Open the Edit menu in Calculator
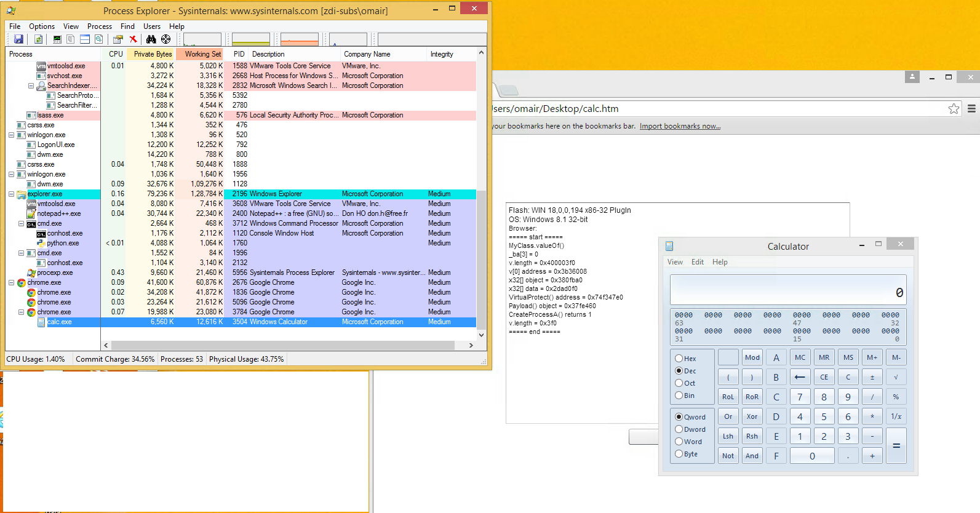The height and width of the screenshot is (513, 980). [697, 262]
